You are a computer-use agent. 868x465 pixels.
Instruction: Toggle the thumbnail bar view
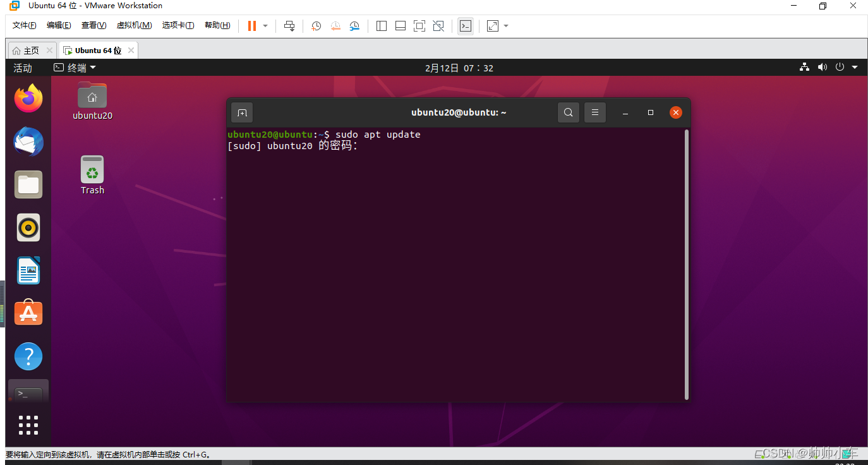click(x=401, y=26)
